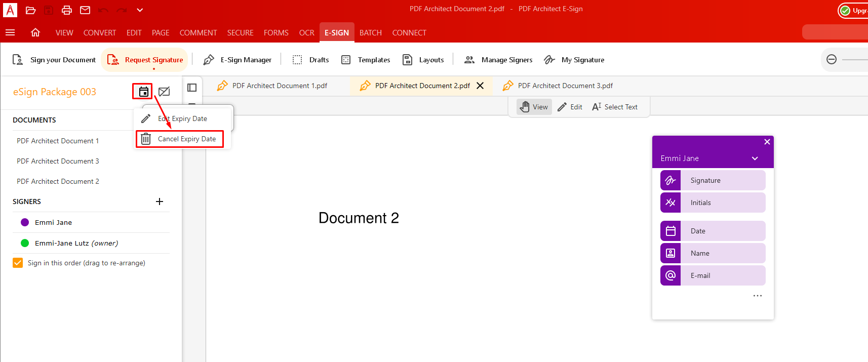Screen dimensions: 868x362
Task: Open Templates
Action: point(366,60)
